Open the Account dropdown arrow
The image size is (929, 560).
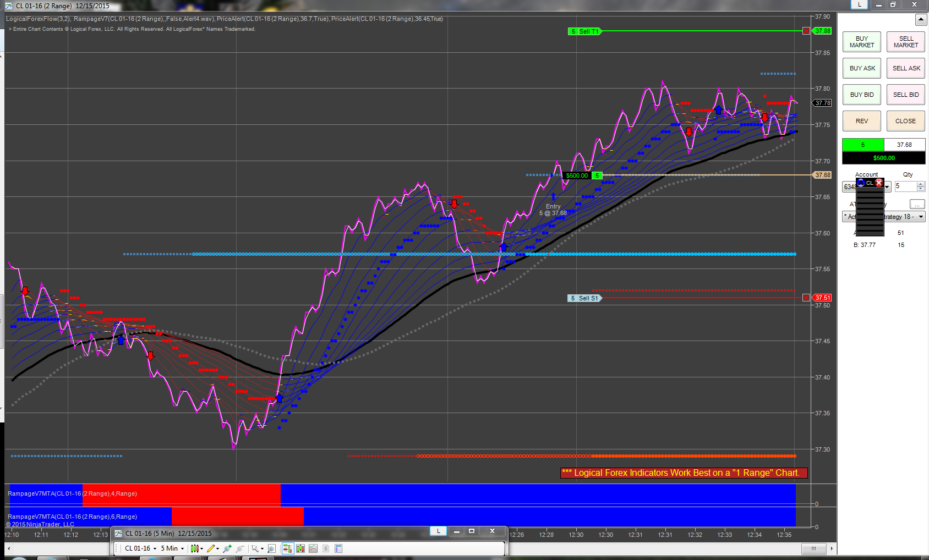[887, 187]
